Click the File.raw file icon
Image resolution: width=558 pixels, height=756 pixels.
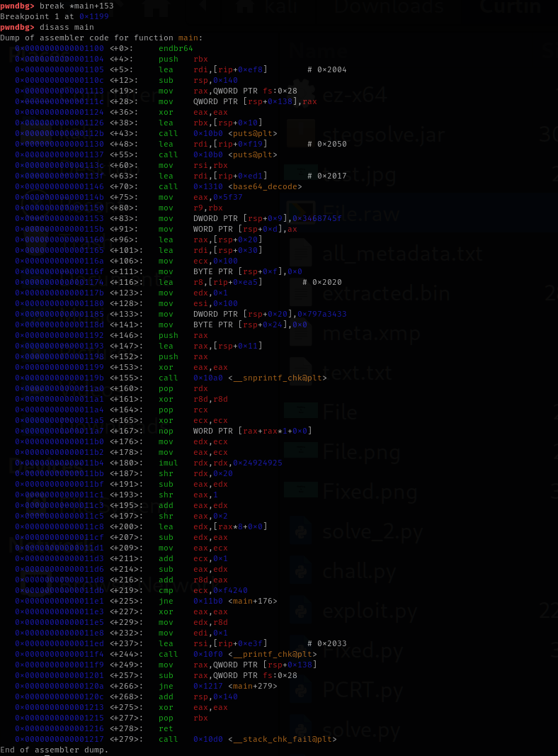tap(301, 213)
